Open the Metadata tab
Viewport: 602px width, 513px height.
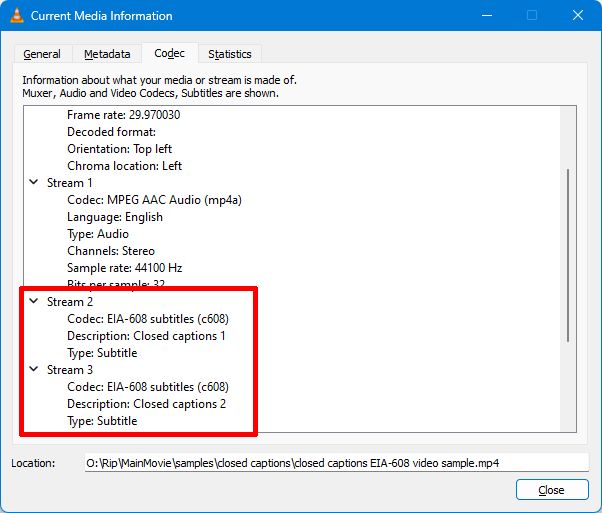(x=107, y=54)
